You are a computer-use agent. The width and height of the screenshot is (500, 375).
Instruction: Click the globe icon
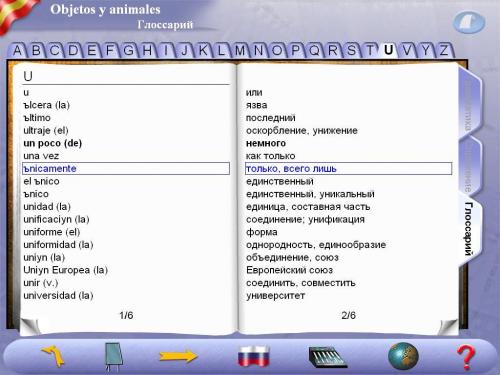pyautogui.click(x=403, y=356)
